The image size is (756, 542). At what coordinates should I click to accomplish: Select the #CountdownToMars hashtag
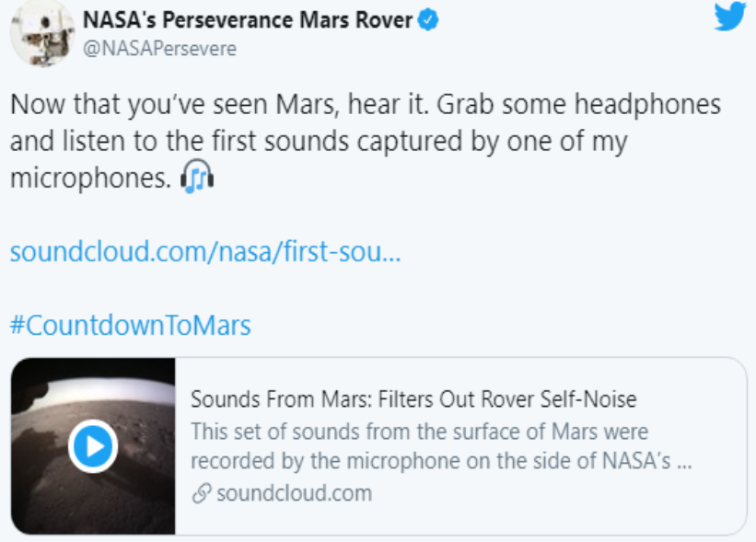131,326
